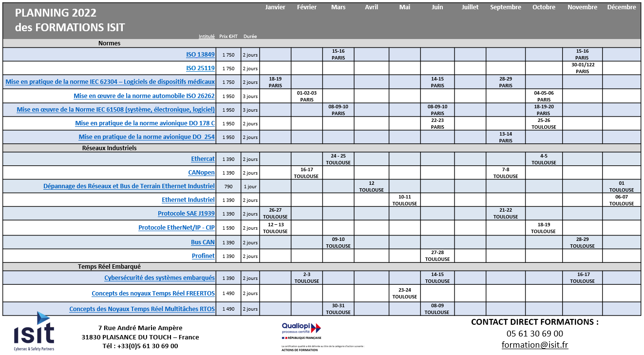Select the 12 – 13 TOULOUSE cell for EtherNet/IP
This screenshot has width=644, height=355.
(x=275, y=228)
